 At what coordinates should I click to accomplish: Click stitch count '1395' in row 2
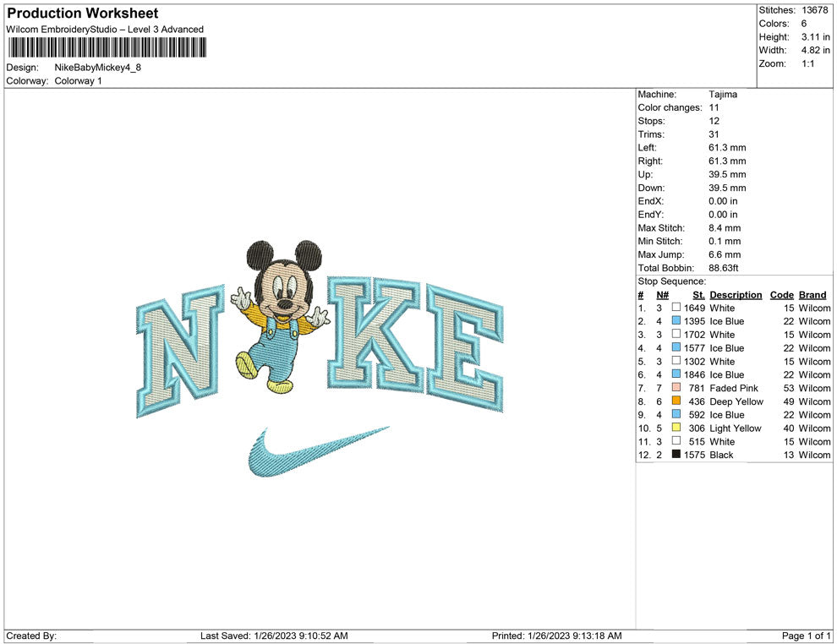[x=694, y=320]
